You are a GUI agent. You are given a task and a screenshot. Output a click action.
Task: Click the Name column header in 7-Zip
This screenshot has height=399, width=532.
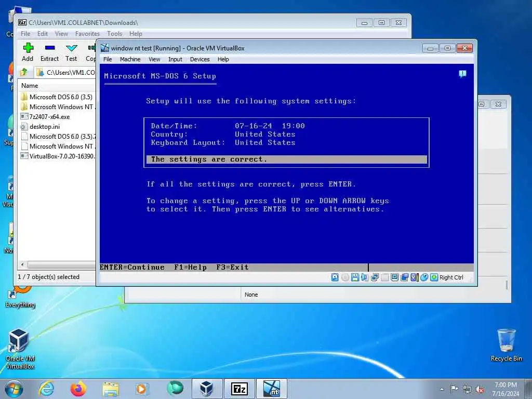[x=57, y=86]
